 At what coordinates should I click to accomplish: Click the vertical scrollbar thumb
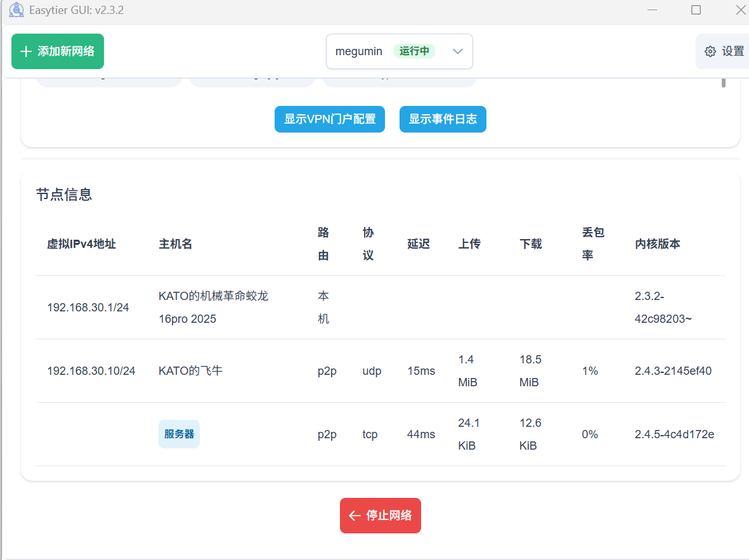[724, 82]
